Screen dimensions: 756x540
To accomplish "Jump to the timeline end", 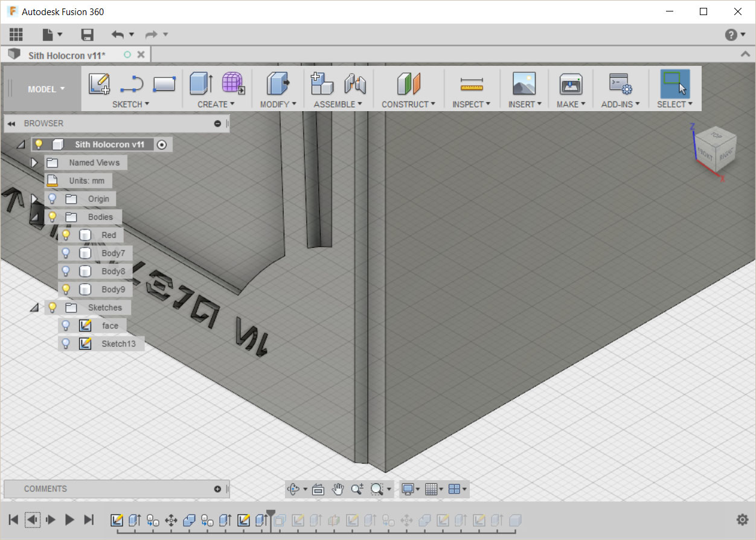I will [89, 519].
